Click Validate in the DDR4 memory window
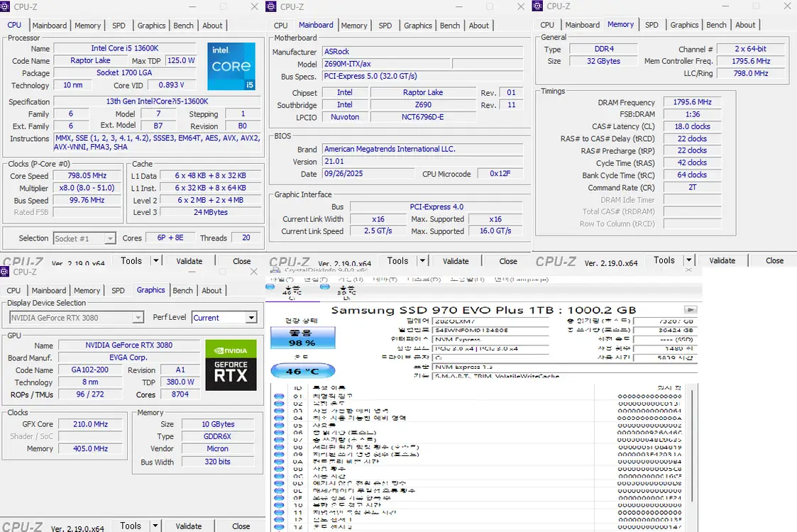This screenshot has width=797, height=532. point(722,260)
